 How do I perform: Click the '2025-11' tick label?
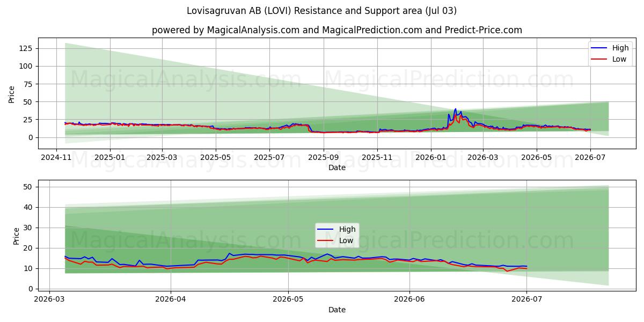pyautogui.click(x=377, y=158)
